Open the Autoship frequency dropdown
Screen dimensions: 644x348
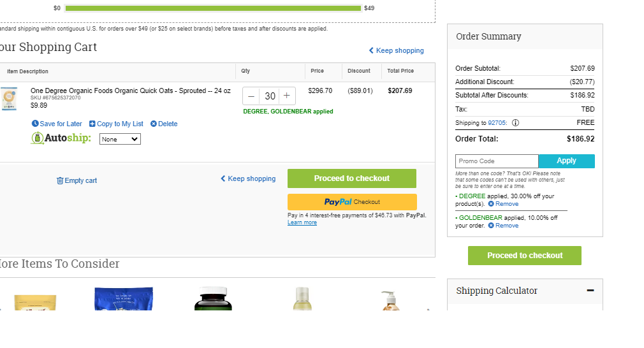[120, 139]
